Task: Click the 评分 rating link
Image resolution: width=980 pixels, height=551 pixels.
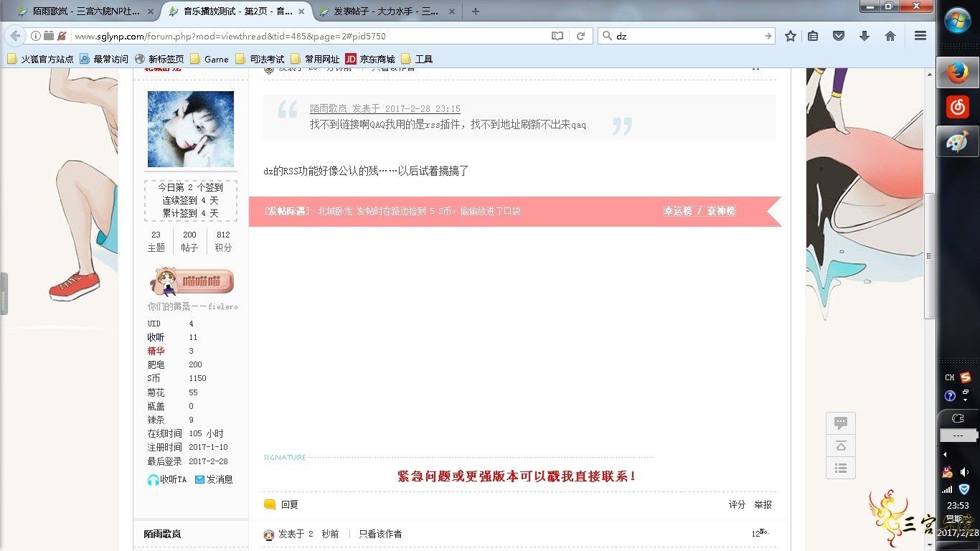Action: (x=737, y=504)
